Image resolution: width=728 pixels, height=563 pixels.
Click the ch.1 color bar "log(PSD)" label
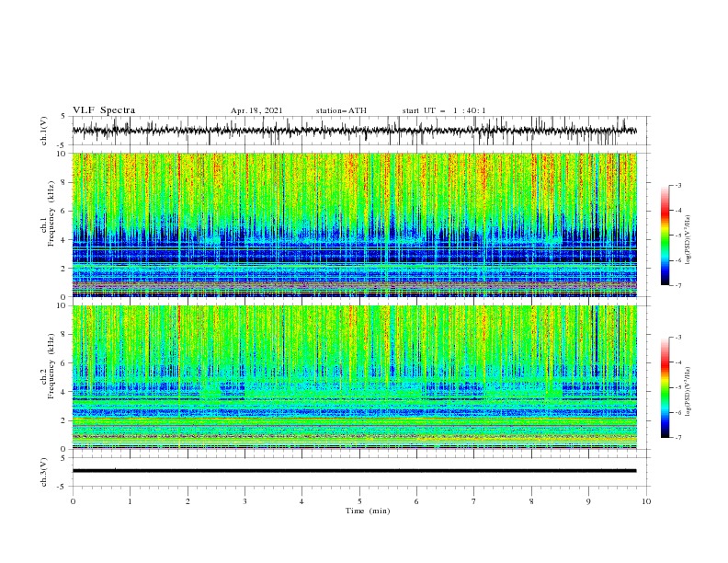point(688,240)
